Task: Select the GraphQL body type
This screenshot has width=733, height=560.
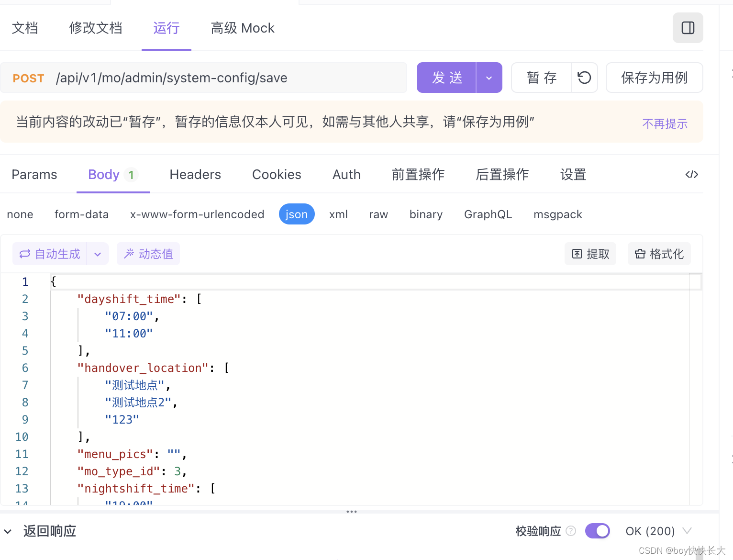Action: 488,214
